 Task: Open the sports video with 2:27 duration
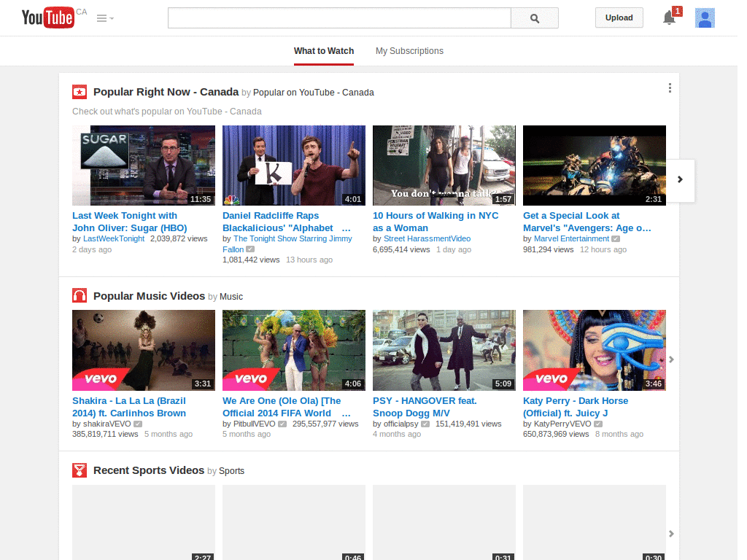pyautogui.click(x=144, y=523)
